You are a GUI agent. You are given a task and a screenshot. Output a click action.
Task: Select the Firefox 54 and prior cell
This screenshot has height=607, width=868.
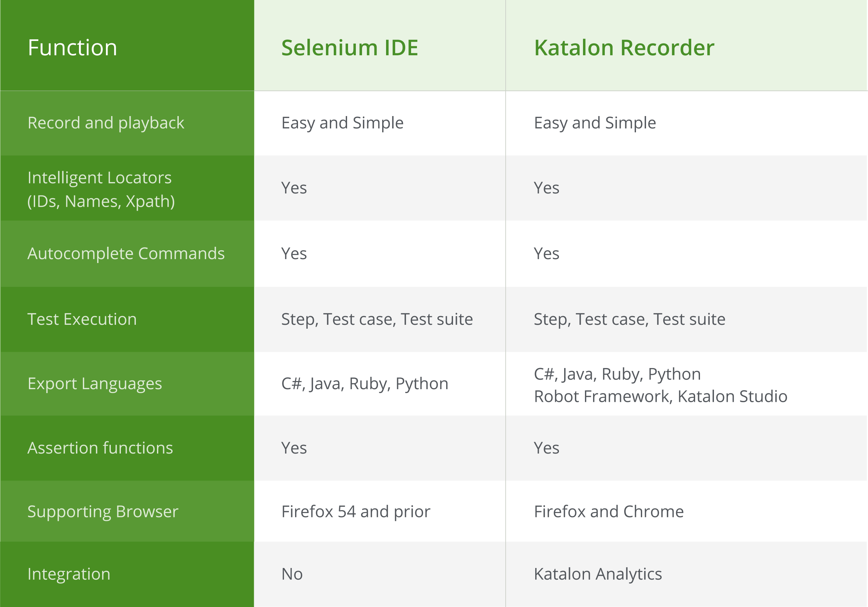tap(356, 511)
